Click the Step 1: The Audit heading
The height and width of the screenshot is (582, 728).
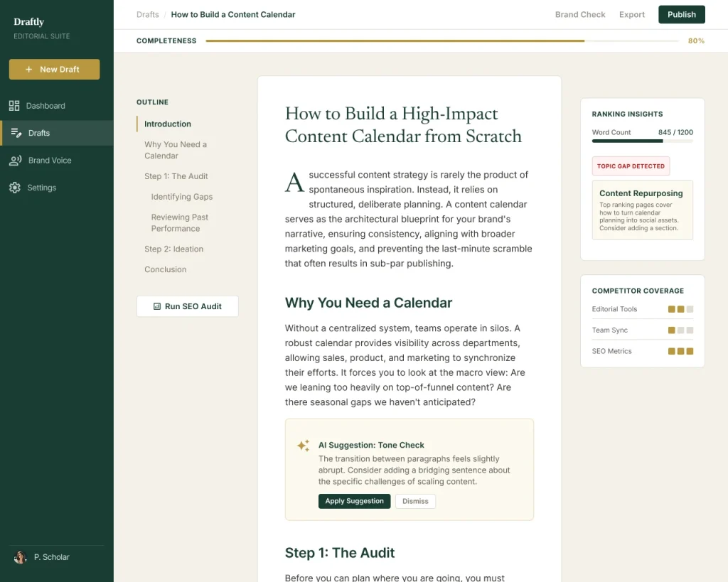pos(339,553)
